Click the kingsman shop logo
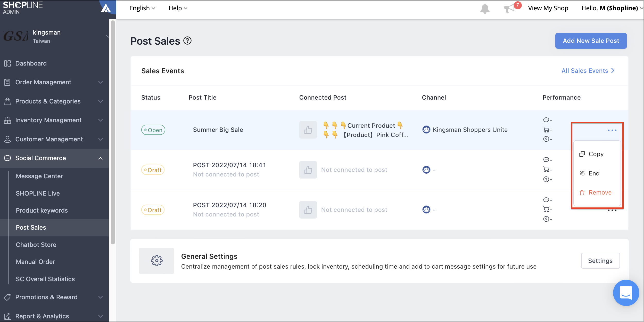Image resolution: width=644 pixels, height=322 pixels. tap(15, 36)
